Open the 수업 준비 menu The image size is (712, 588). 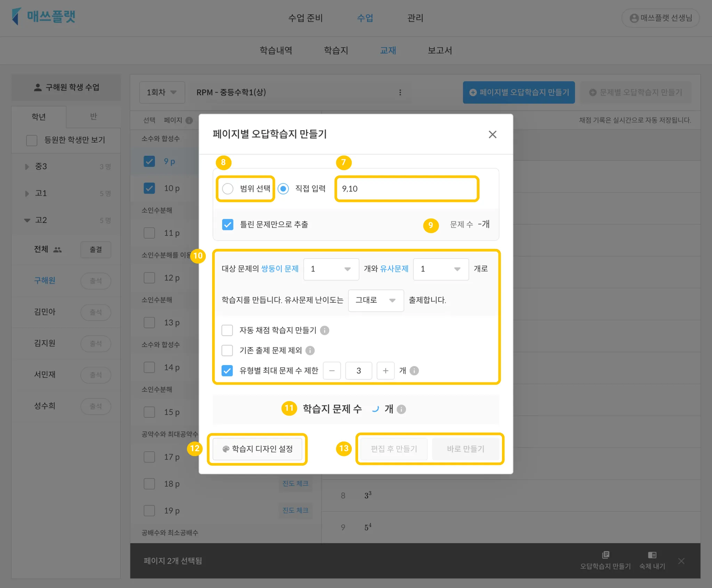pos(305,18)
